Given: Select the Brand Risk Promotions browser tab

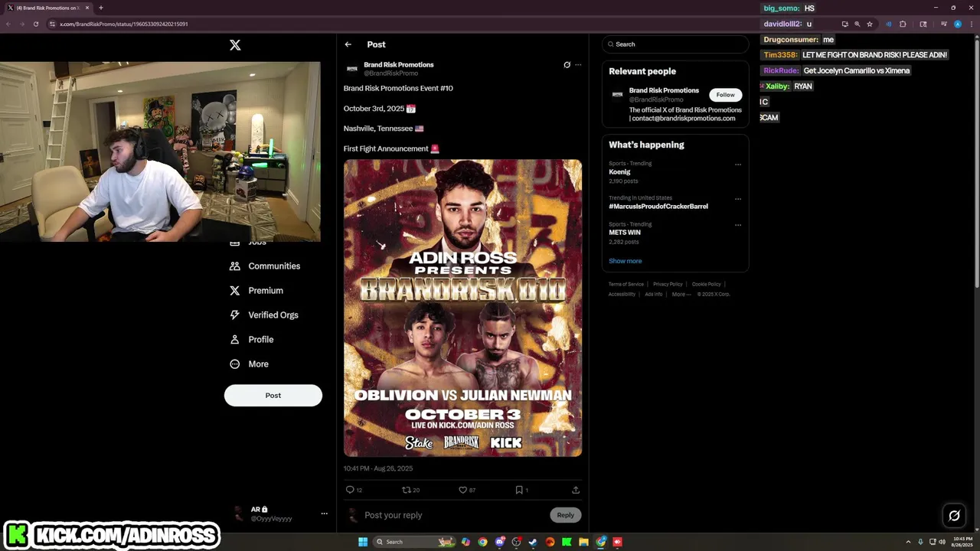Looking at the screenshot, I should (47, 8).
